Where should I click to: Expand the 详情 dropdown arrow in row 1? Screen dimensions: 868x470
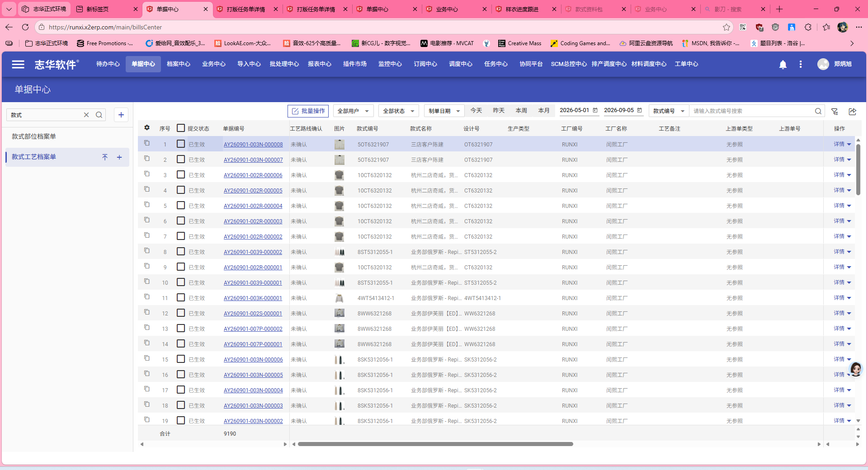tap(849, 145)
